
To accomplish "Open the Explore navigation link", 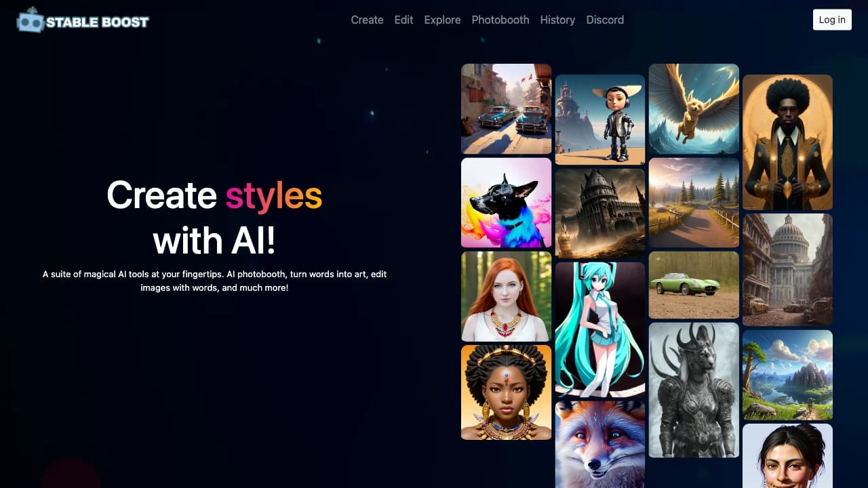I will pyautogui.click(x=442, y=20).
